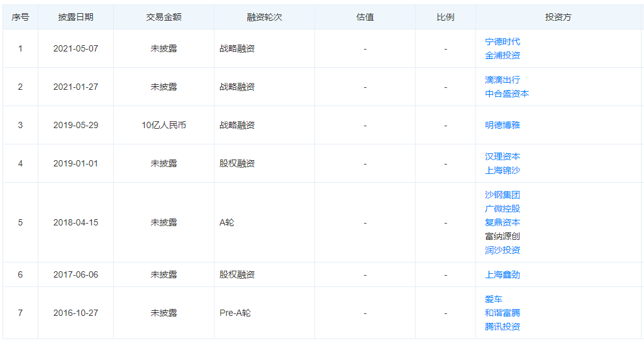This screenshot has height=341, width=644.
Task: Click the 上海鑫劲 link
Action: coord(502,274)
